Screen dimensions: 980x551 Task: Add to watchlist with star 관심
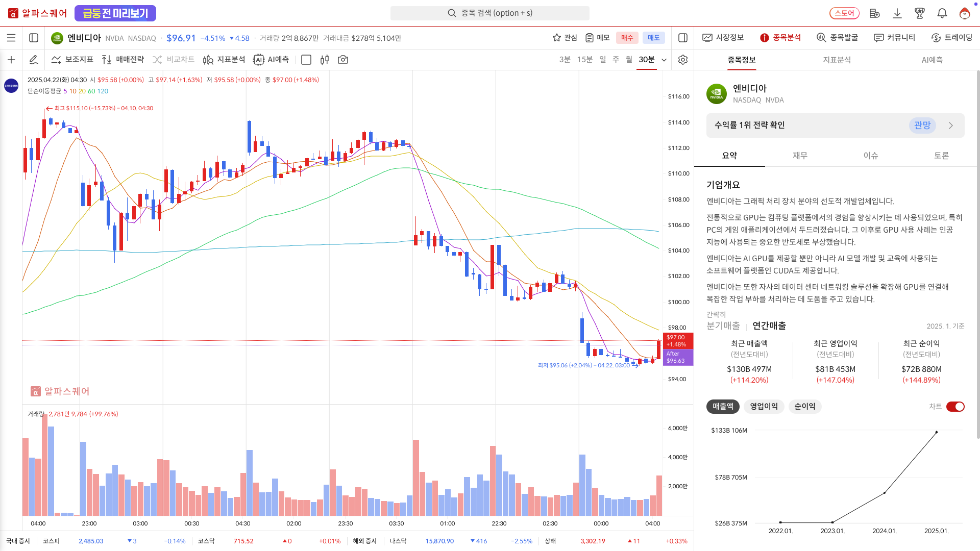pos(565,38)
